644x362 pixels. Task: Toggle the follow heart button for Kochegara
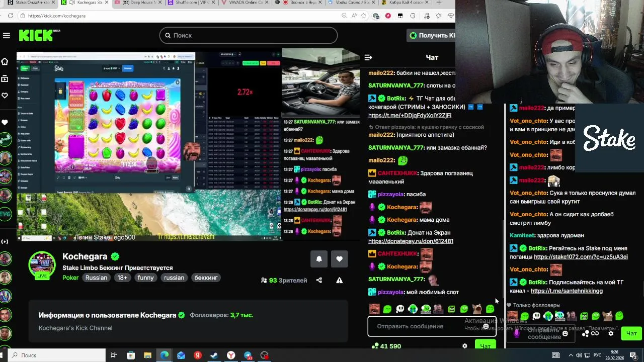[339, 259]
